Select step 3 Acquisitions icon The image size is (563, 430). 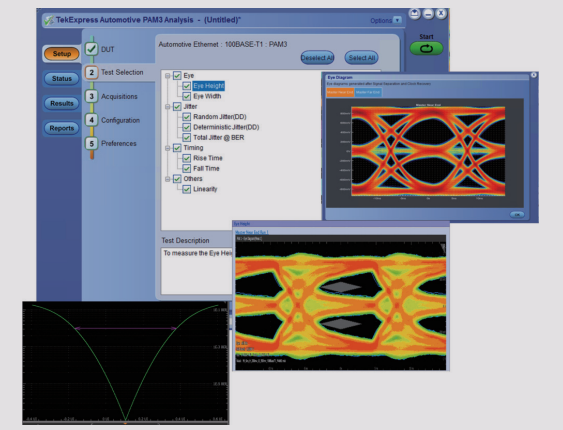[x=92, y=96]
